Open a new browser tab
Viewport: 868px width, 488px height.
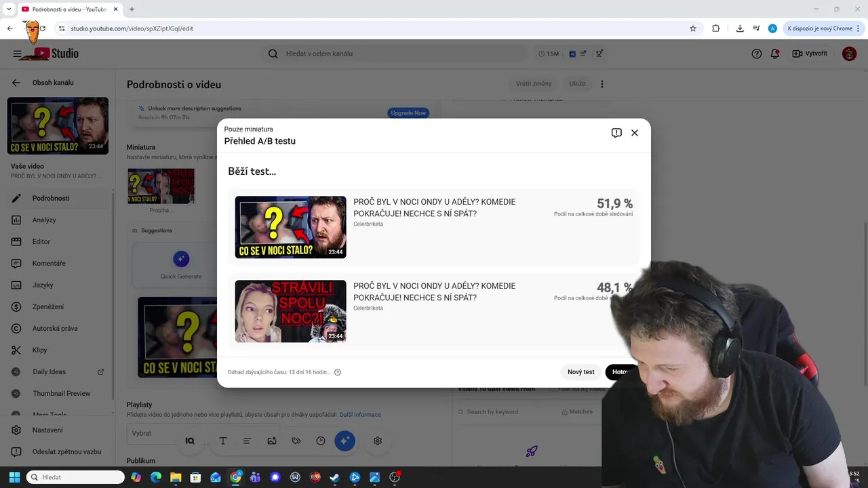tap(132, 9)
